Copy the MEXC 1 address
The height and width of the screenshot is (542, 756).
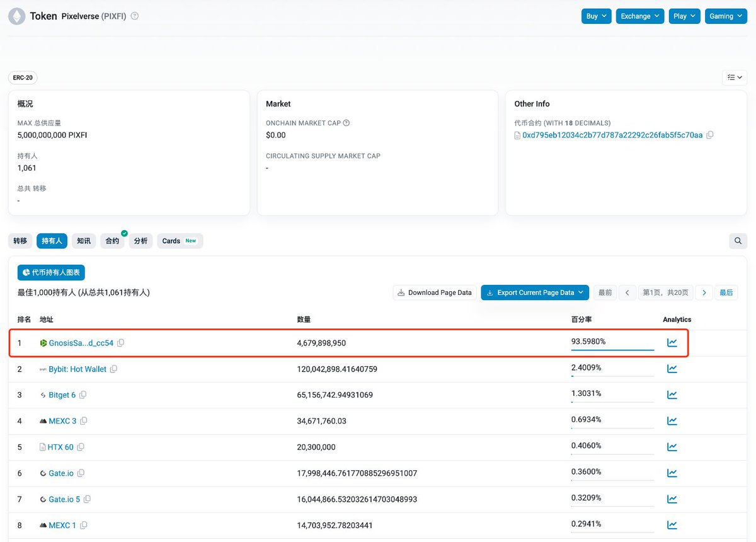84,525
